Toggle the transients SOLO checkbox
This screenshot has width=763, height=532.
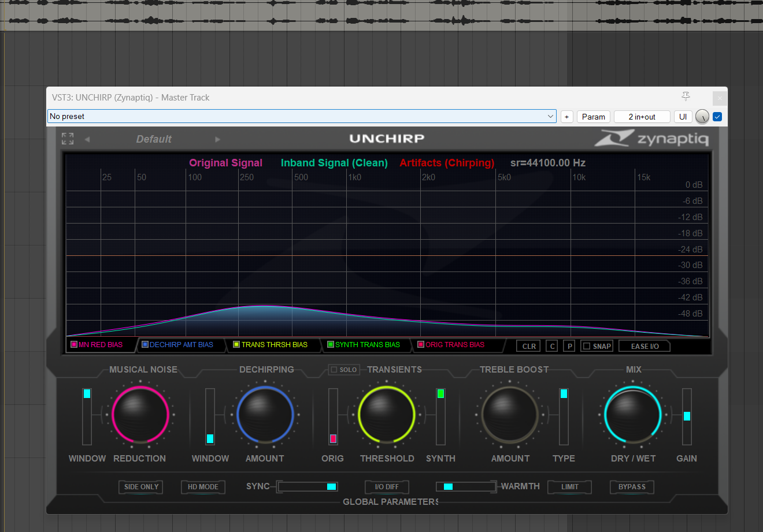[334, 370]
